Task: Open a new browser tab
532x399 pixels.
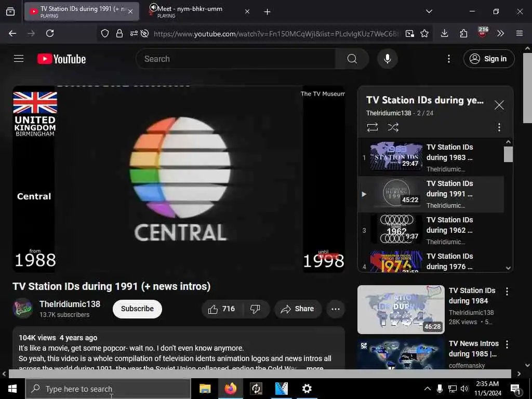Action: click(x=267, y=12)
